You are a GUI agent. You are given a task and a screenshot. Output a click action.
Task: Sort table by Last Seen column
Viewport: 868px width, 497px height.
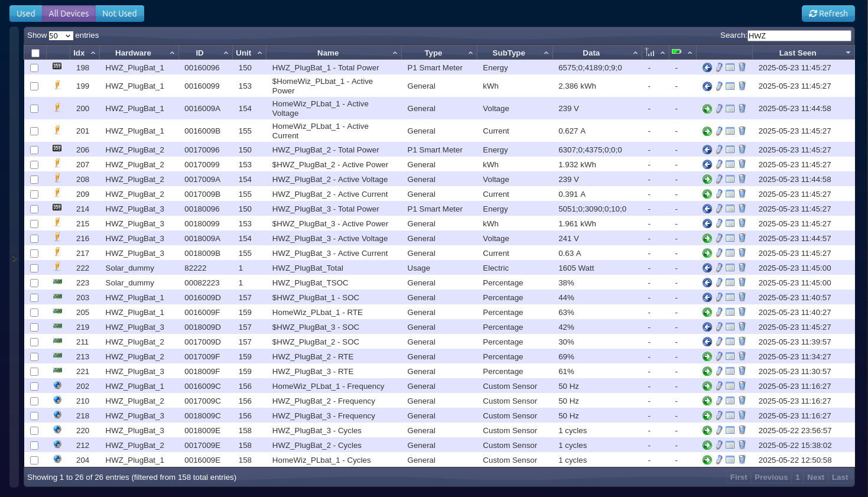click(804, 53)
